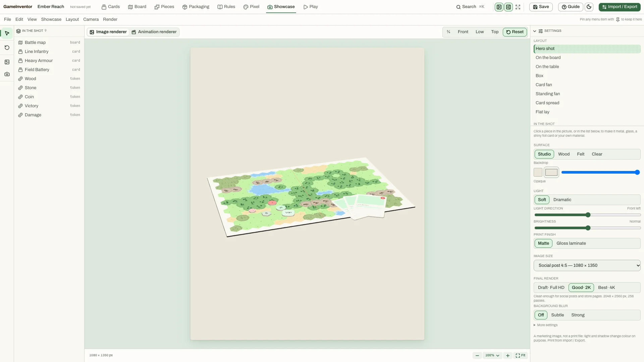
Task: Click the Brightness slider handle
Action: tap(588, 228)
